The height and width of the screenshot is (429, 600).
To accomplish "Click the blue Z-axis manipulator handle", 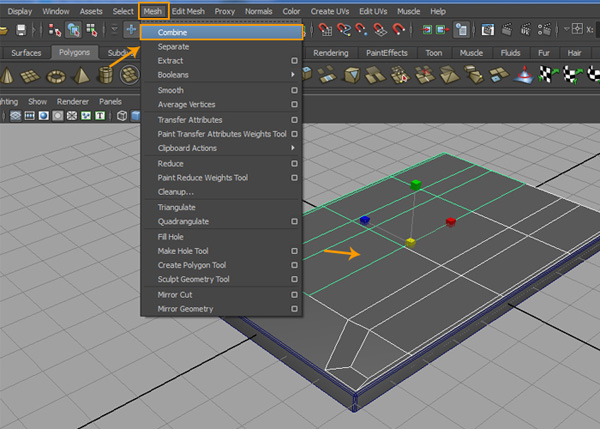I will click(x=365, y=219).
